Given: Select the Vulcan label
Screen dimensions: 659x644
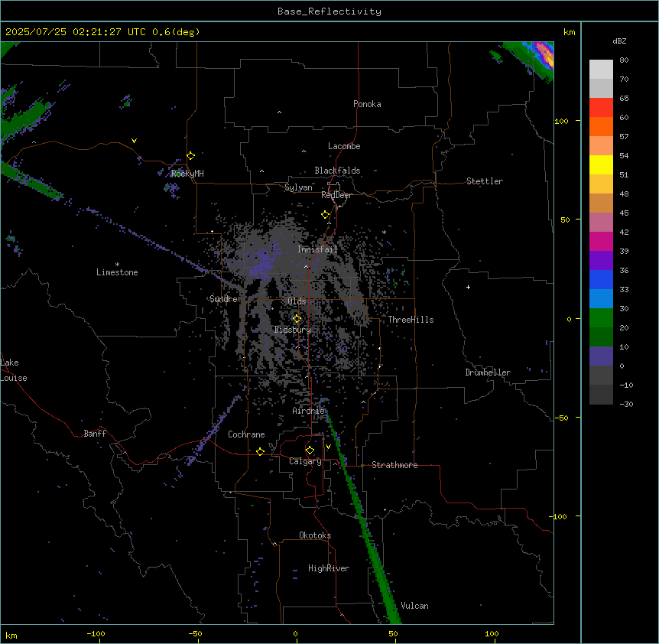Looking at the screenshot, I should (x=414, y=606).
